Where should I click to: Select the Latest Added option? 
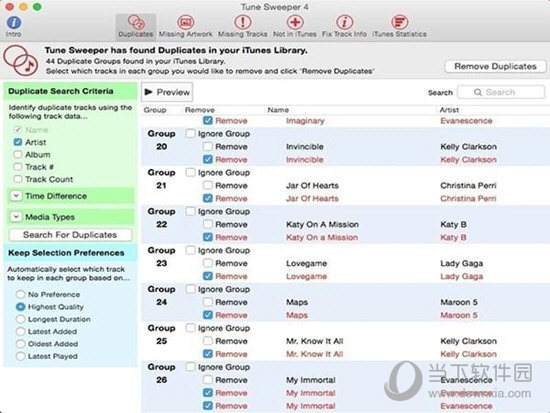click(21, 331)
